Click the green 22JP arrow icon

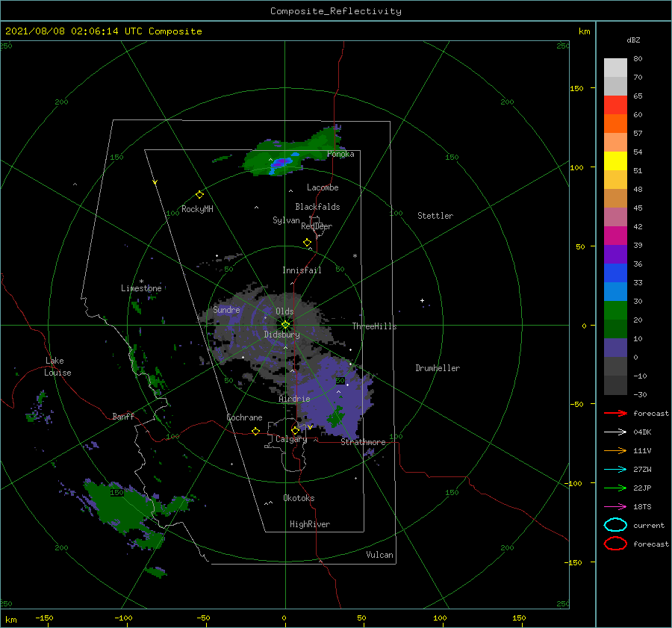pos(615,488)
